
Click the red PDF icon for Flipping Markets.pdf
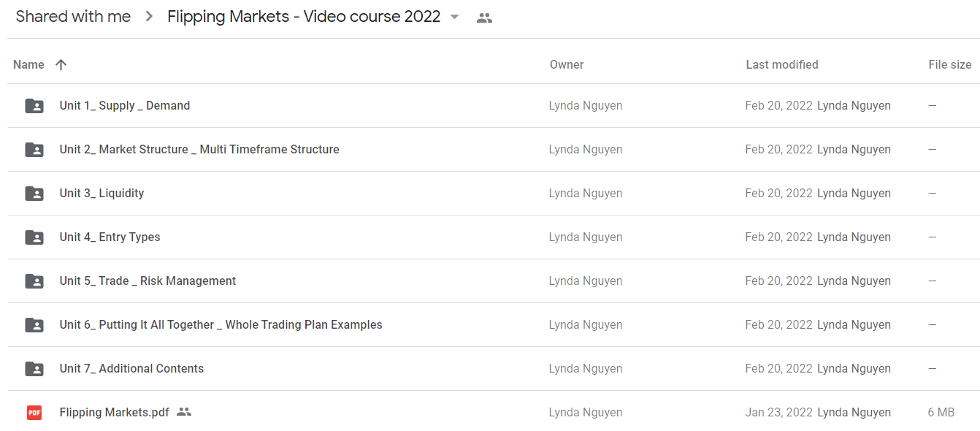click(x=34, y=413)
